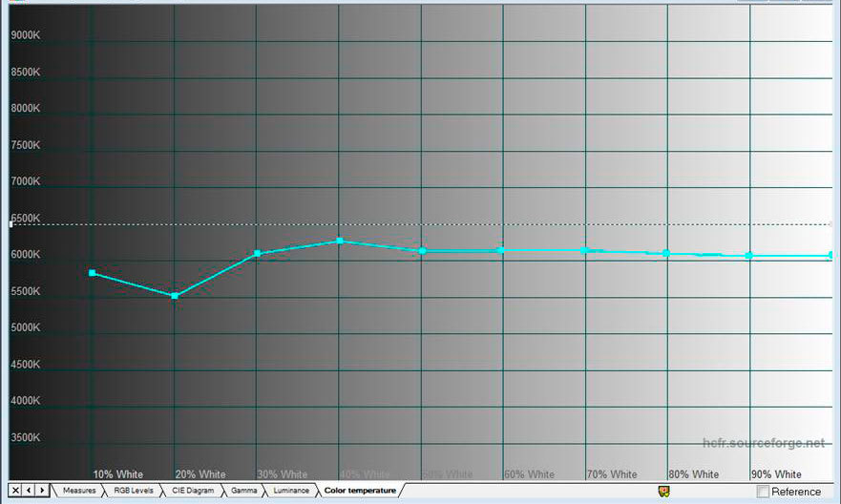This screenshot has height=504, width=841.
Task: Click the 5500K axis label
Action: point(25,290)
